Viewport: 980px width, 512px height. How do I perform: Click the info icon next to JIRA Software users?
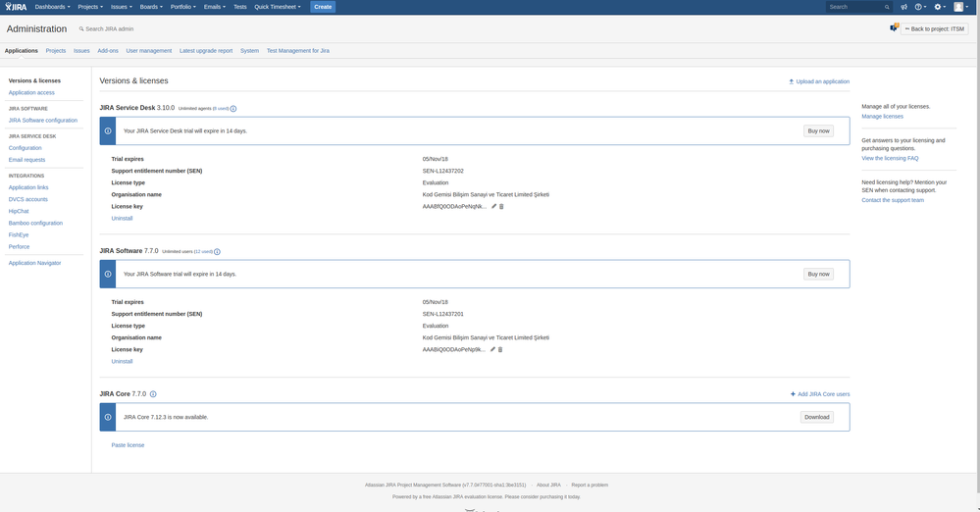(217, 252)
